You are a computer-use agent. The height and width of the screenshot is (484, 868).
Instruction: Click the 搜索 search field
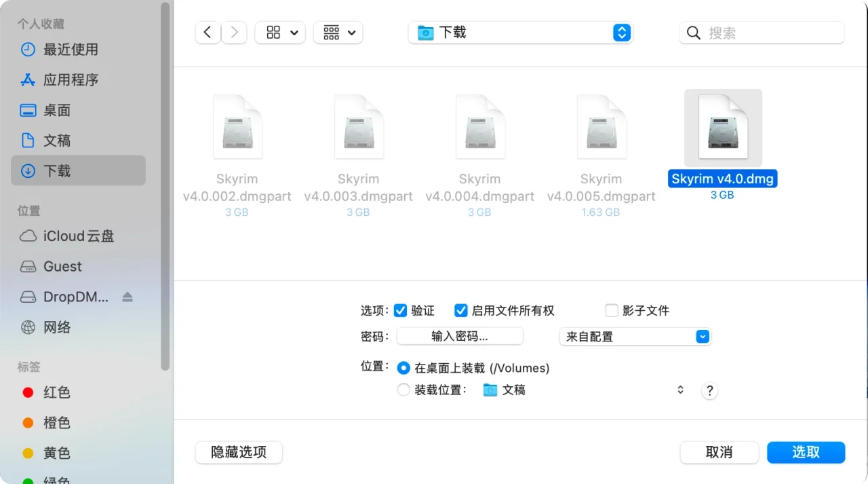coord(762,33)
